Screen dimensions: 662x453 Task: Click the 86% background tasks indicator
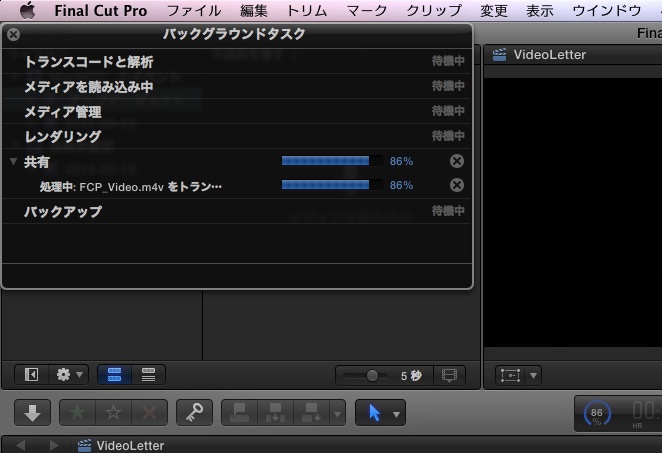[x=597, y=414]
